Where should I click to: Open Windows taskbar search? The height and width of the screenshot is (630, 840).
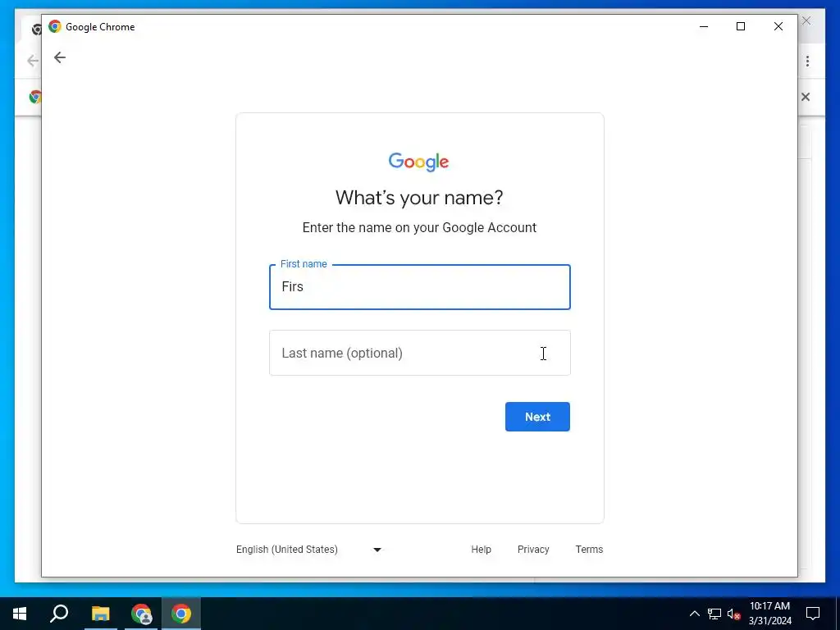pos(59,614)
